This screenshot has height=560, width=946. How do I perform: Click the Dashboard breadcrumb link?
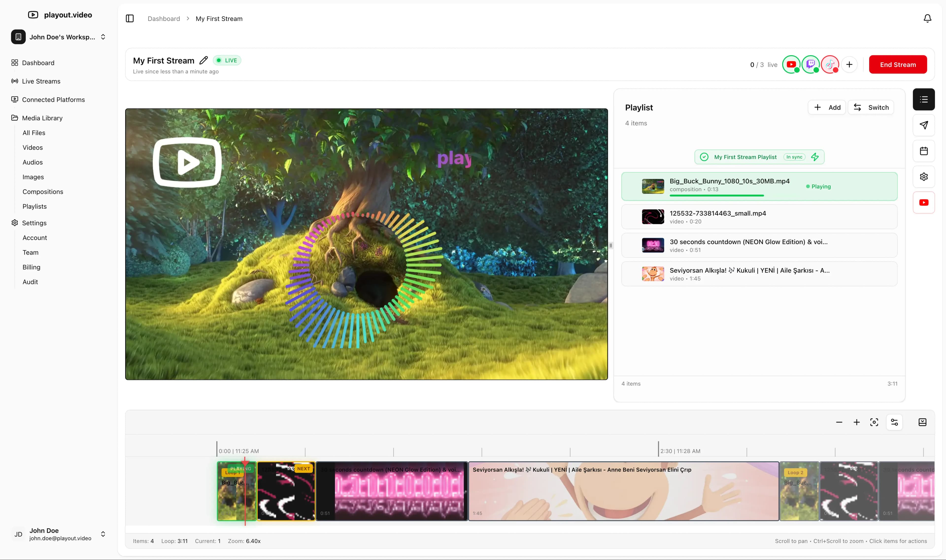(x=164, y=18)
